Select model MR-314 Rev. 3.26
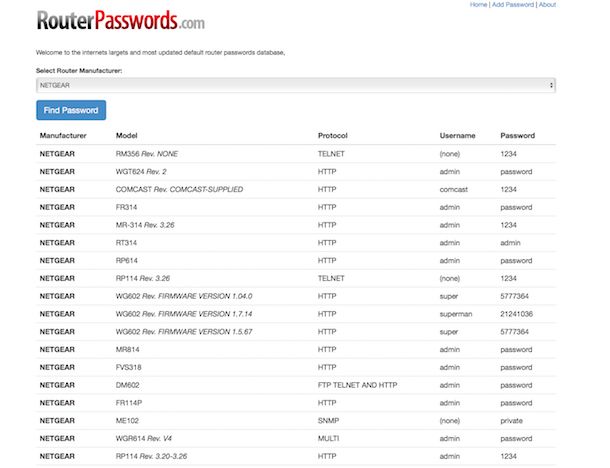 pyautogui.click(x=145, y=225)
